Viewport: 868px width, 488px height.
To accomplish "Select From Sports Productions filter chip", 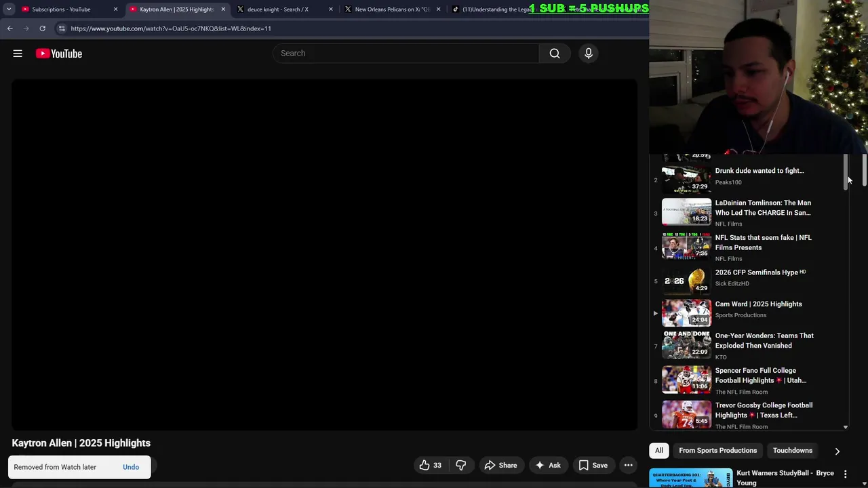I will click(717, 451).
